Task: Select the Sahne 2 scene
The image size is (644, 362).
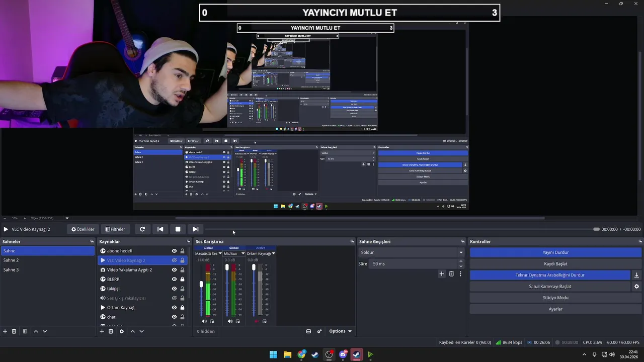Action: point(47,260)
